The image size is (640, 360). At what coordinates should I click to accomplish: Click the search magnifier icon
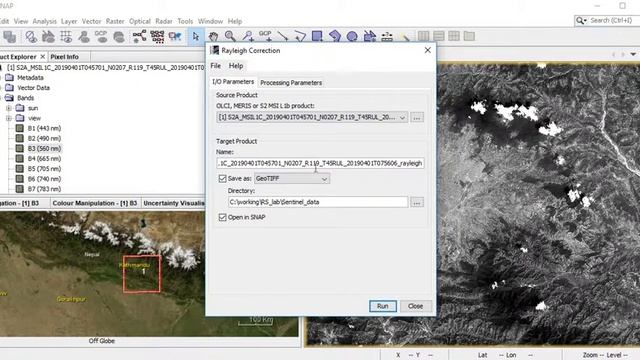click(x=580, y=20)
